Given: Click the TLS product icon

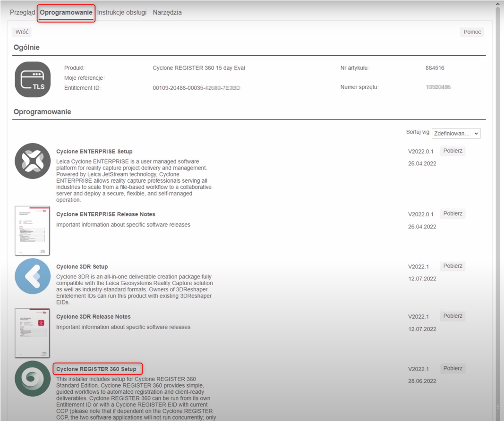Looking at the screenshot, I should click(x=33, y=80).
